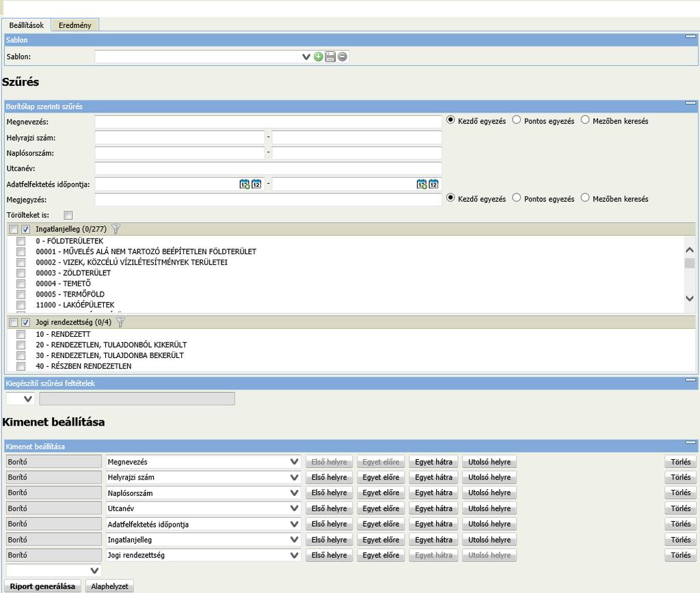Open the Naplósorszám output field dropdown

[x=294, y=493]
